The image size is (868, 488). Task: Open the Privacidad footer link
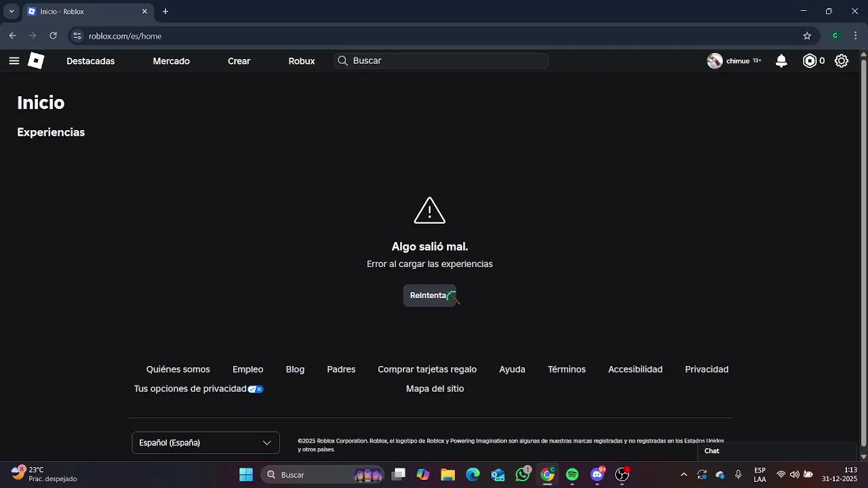click(x=707, y=369)
